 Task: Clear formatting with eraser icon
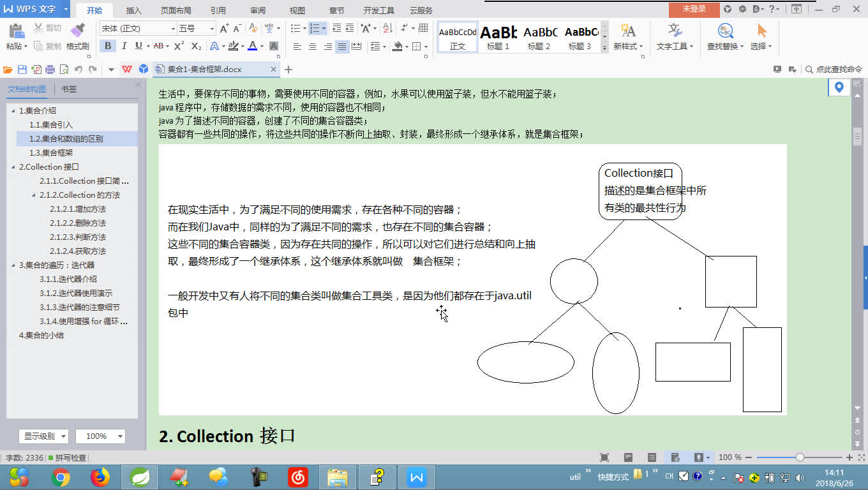(x=253, y=29)
